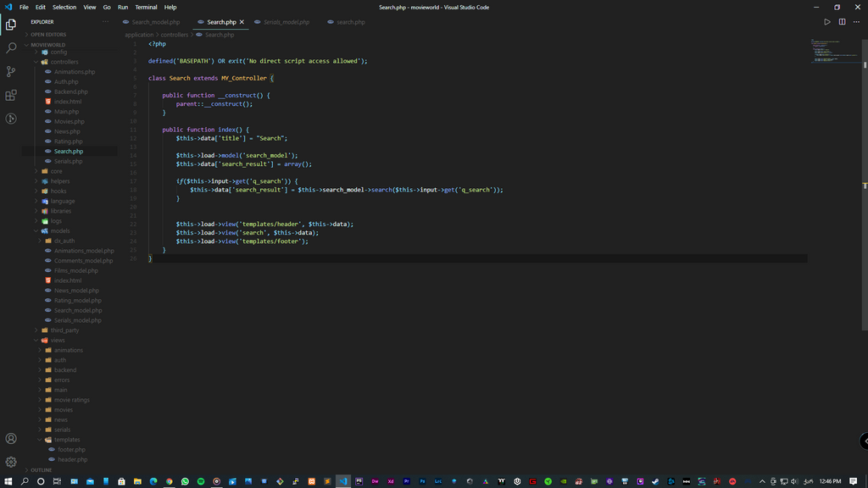868x488 pixels.
Task: Open the Edit menu
Action: click(x=41, y=7)
